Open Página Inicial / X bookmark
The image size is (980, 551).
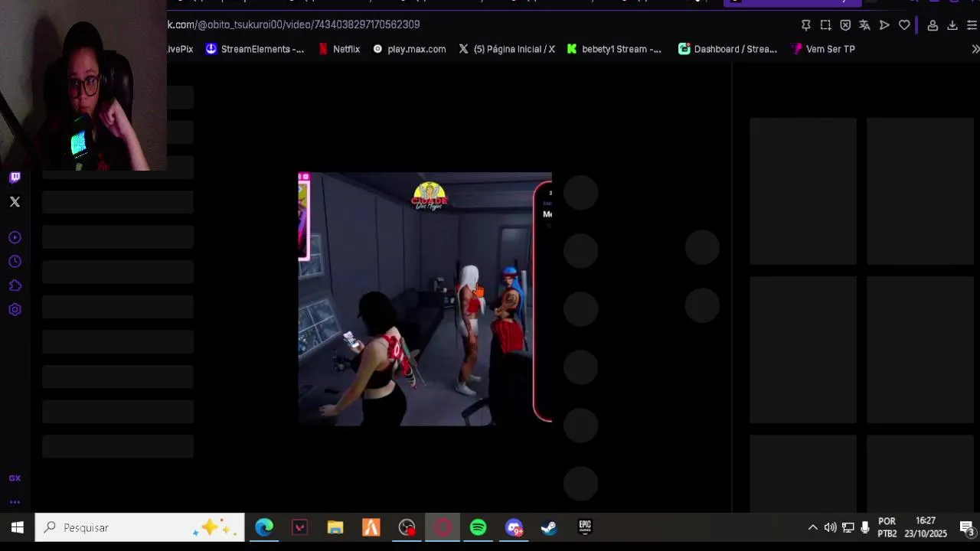pyautogui.click(x=506, y=49)
